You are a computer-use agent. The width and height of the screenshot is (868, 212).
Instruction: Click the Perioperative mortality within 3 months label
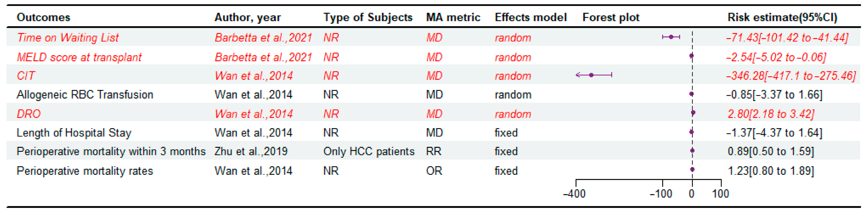(111, 151)
